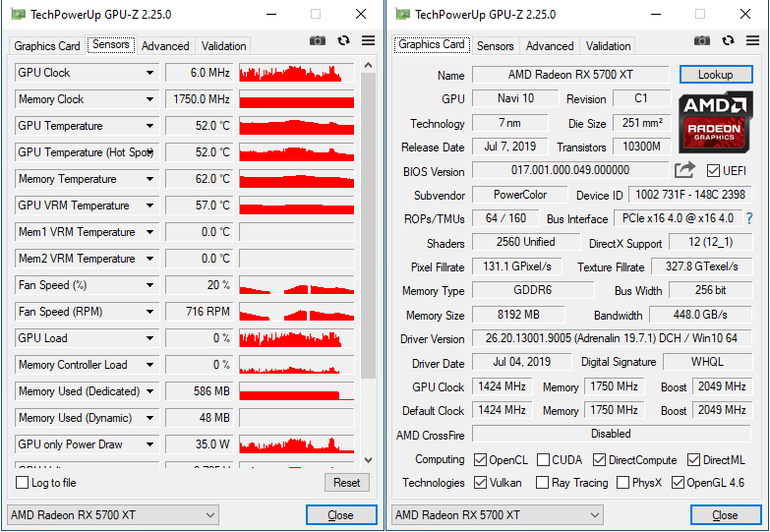Viewport: 770px width, 532px height.
Task: Click refresh icon in Graphics Card window
Action: tap(729, 40)
